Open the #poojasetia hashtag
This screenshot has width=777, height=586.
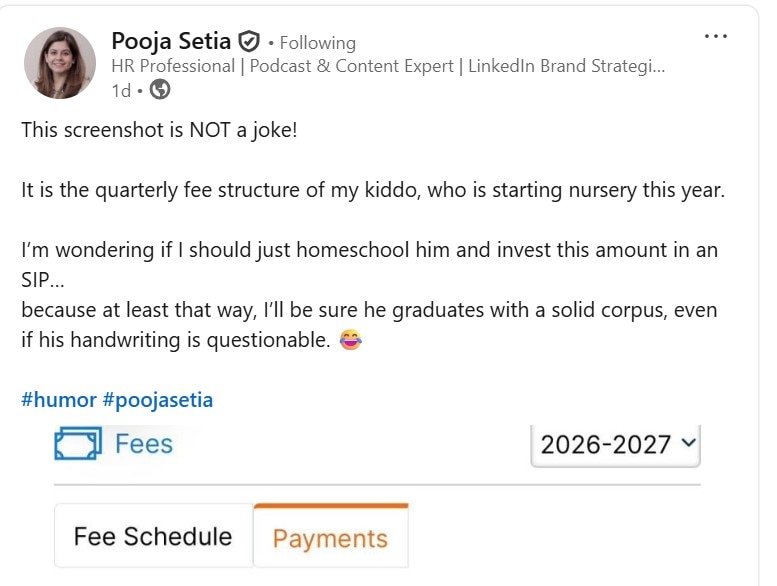pyautogui.click(x=157, y=400)
